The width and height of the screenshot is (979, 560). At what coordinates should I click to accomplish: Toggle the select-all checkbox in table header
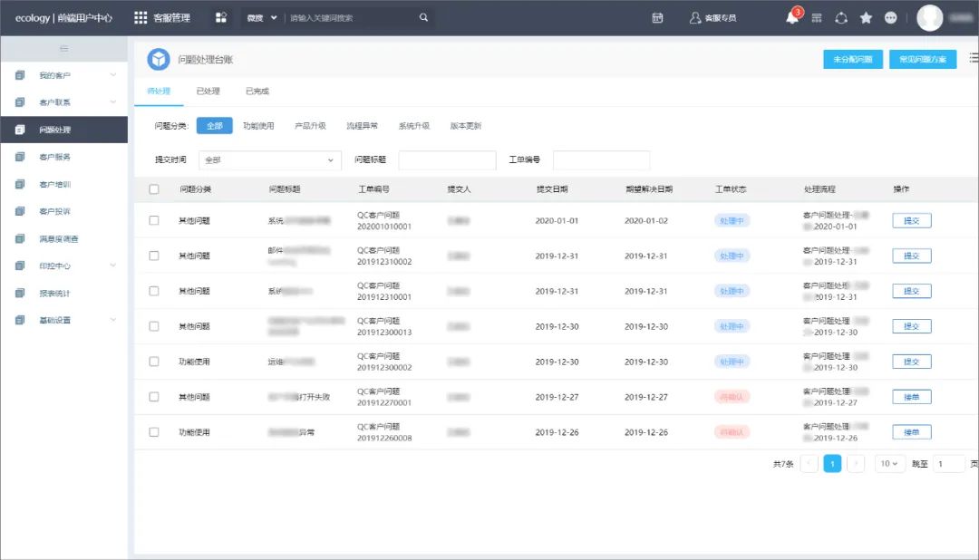(154, 189)
